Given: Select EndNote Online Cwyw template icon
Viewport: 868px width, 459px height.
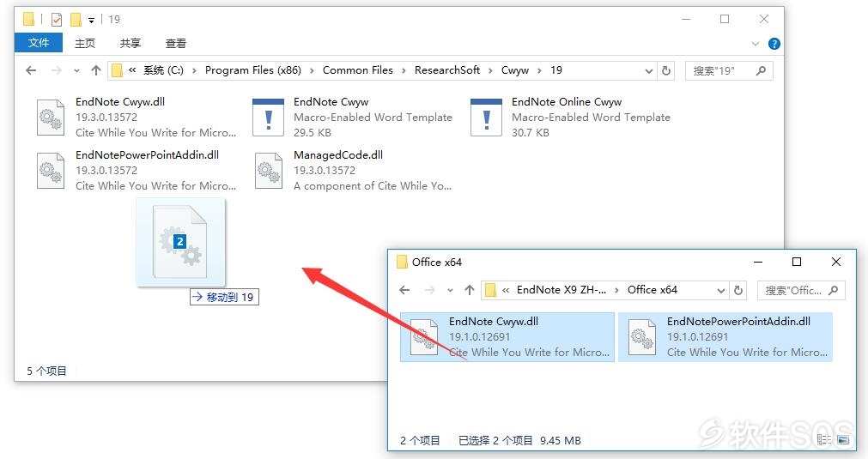Looking at the screenshot, I should pos(487,118).
